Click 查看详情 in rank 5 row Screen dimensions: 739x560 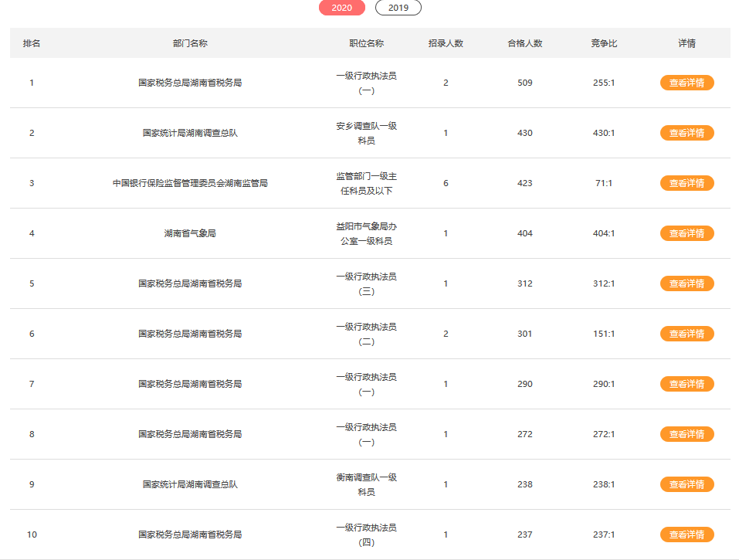coord(686,283)
